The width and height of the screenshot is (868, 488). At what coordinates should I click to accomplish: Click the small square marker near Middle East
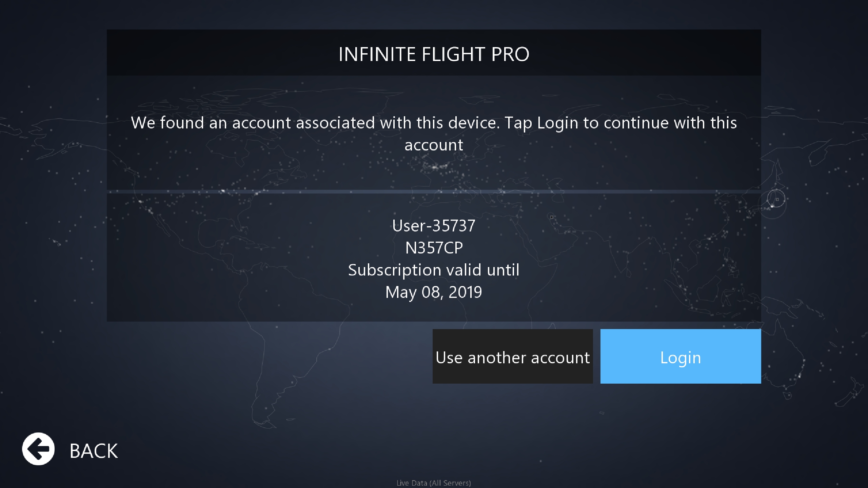[x=552, y=217]
